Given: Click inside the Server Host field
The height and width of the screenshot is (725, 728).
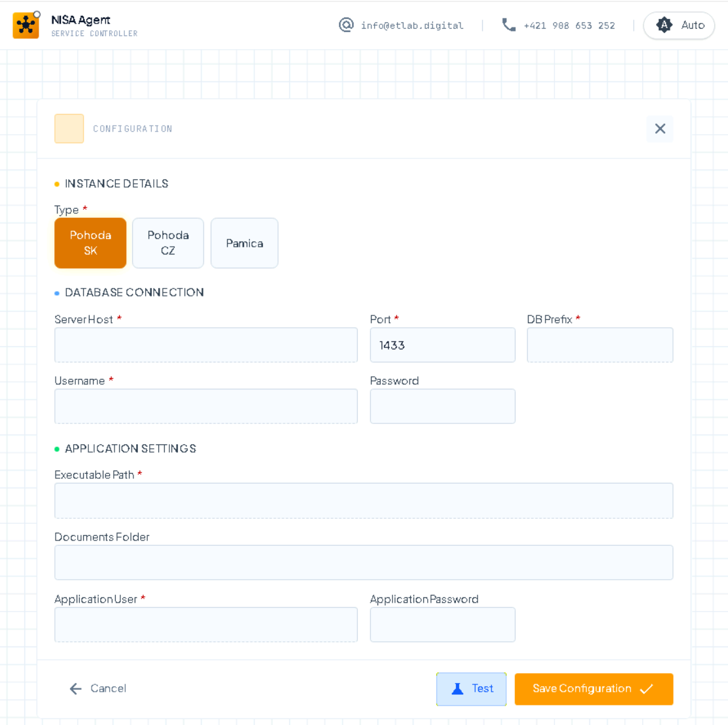Looking at the screenshot, I should (x=206, y=345).
